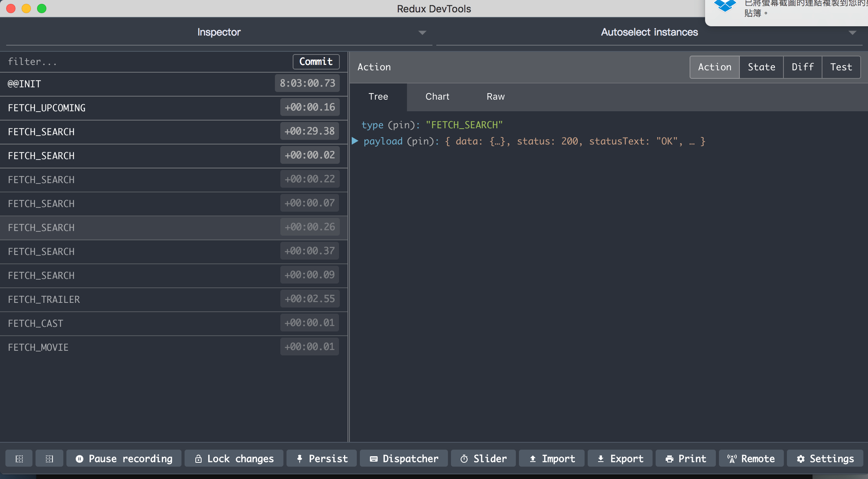Switch to the Chart view tab
Viewport: 868px width, 479px height.
(x=437, y=97)
